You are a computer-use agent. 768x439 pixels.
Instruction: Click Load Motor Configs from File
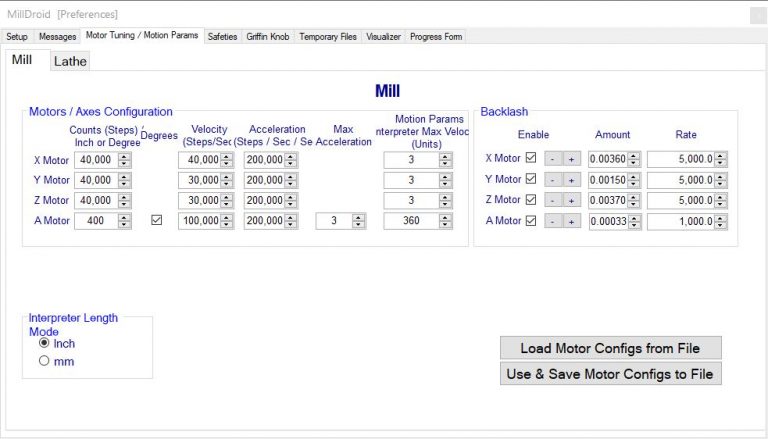(610, 348)
